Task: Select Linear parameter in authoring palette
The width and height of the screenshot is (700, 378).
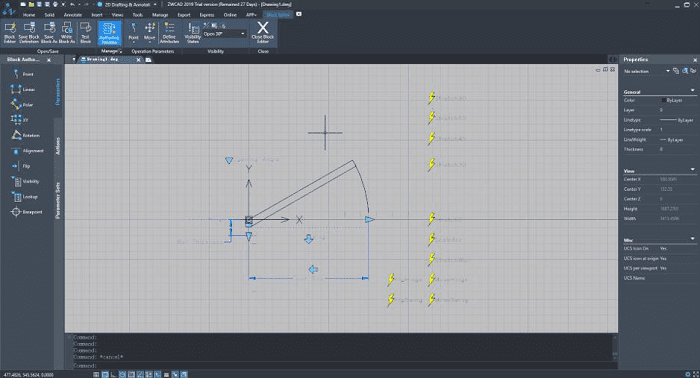Action: pyautogui.click(x=23, y=89)
